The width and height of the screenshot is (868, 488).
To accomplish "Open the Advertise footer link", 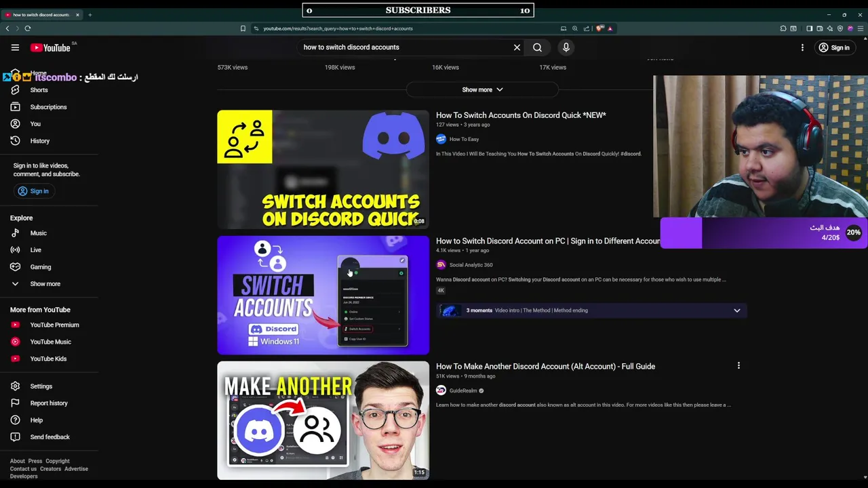I will tap(76, 469).
